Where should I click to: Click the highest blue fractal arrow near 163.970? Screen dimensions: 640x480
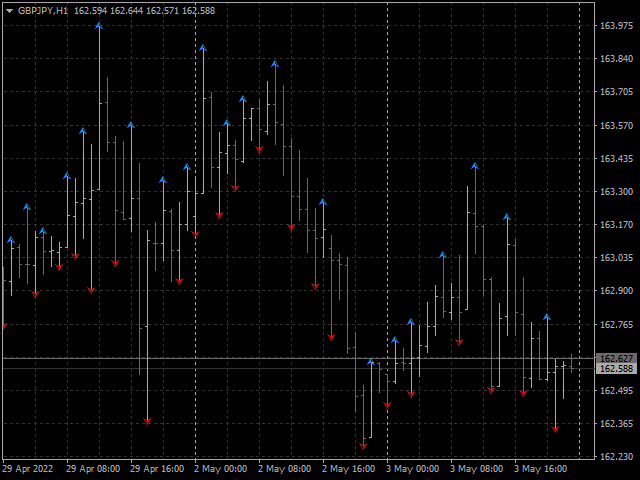tap(99, 25)
